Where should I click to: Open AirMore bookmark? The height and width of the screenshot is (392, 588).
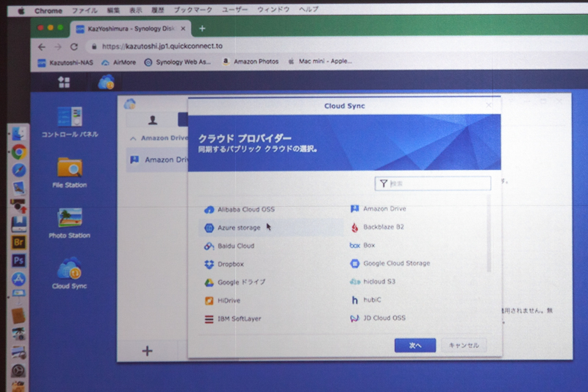pos(119,63)
